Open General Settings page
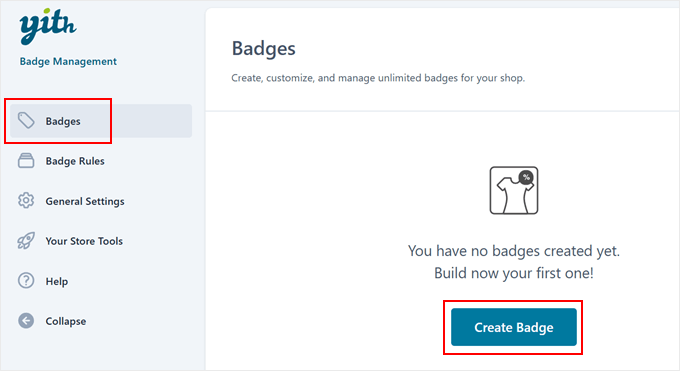680x371 pixels. pos(85,201)
